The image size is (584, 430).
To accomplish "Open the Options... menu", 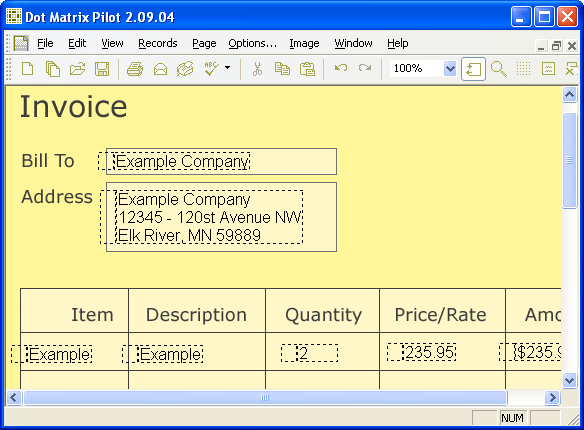I will (253, 43).
